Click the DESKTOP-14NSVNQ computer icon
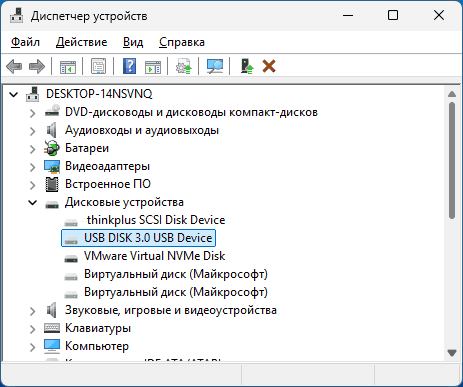Screen dimensions: 463x387 (x=32, y=94)
